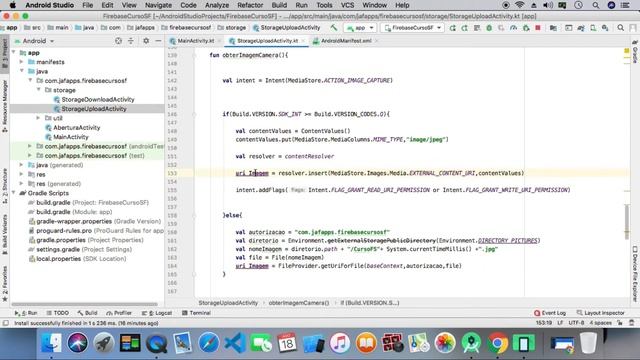Image resolution: width=640 pixels, height=360 pixels.
Task: Open build.gradle (Module: app)
Action: pyautogui.click(x=74, y=212)
